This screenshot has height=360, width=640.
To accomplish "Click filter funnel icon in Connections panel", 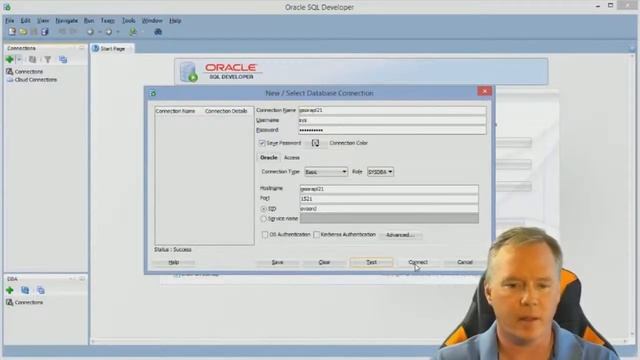I will pos(48,60).
